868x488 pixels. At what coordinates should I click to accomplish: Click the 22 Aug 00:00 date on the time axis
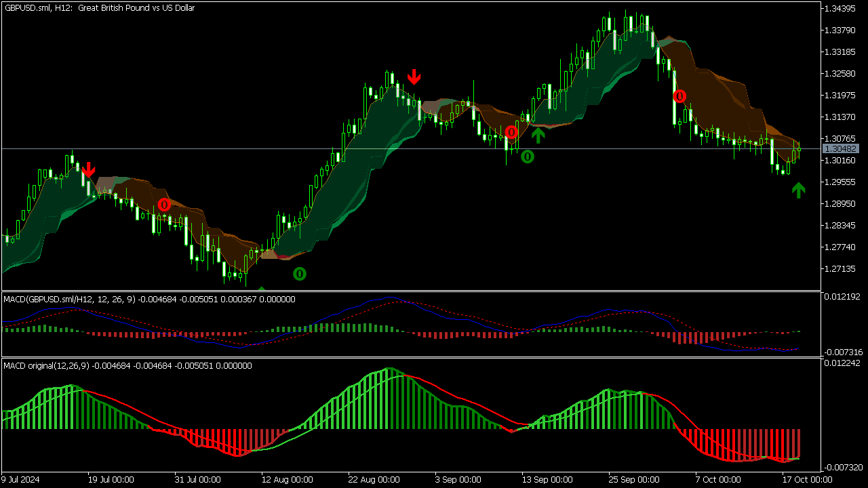[372, 479]
